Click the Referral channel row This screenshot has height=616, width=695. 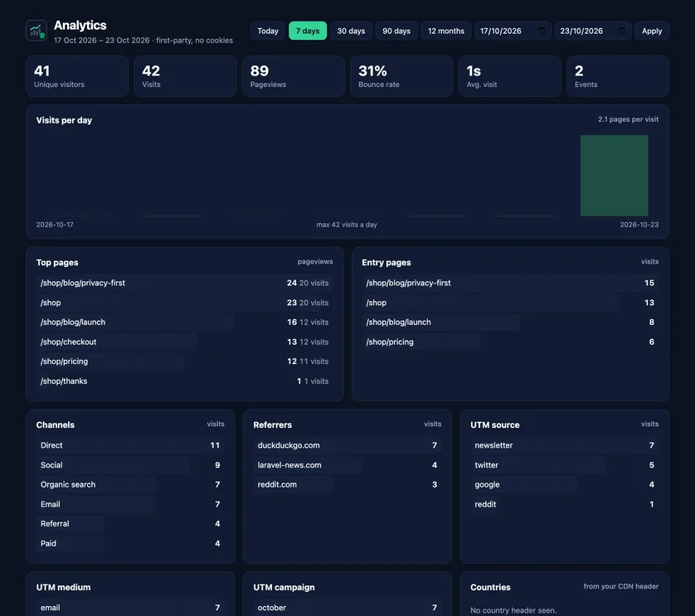(130, 523)
